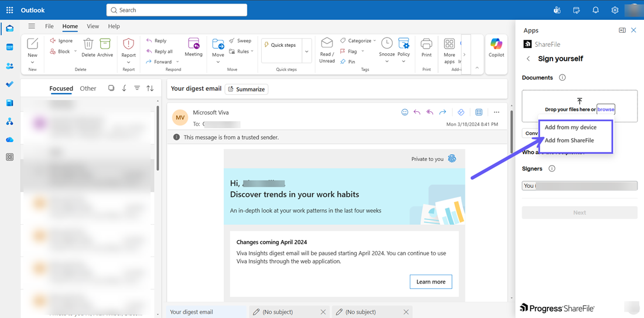
Task: Click Reply all in ribbon
Action: pyautogui.click(x=159, y=52)
